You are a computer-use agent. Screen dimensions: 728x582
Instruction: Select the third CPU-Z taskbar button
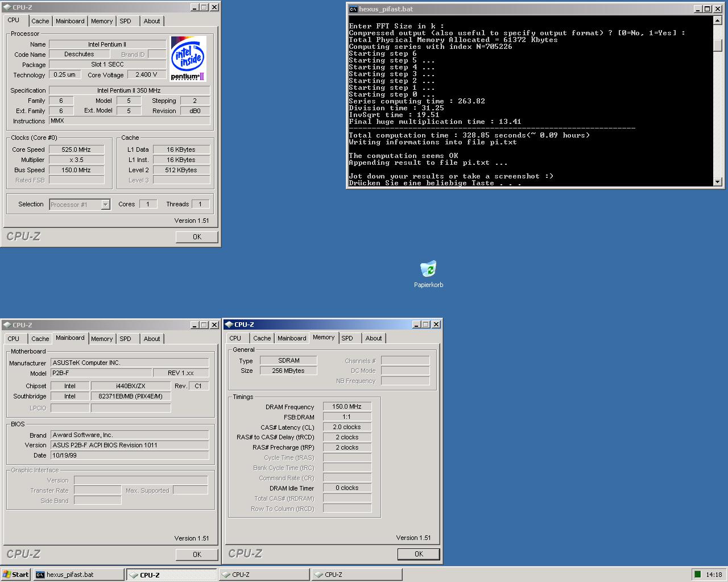coord(357,575)
